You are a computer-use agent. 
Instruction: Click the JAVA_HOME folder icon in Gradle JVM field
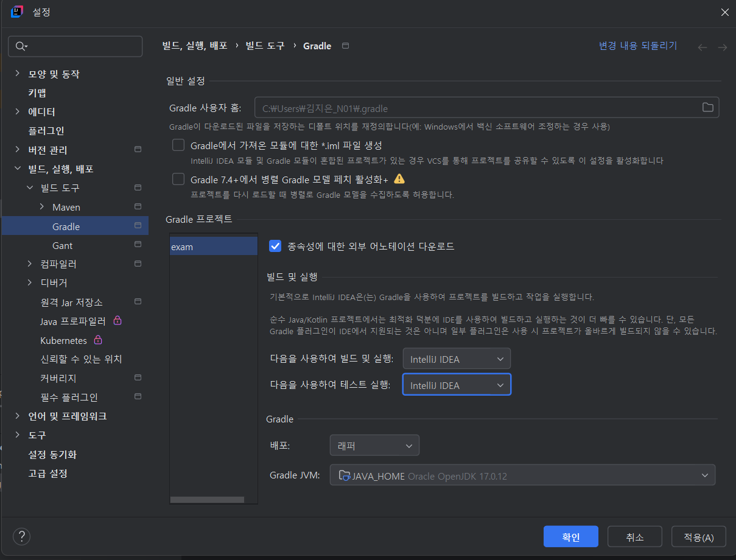[x=345, y=475]
